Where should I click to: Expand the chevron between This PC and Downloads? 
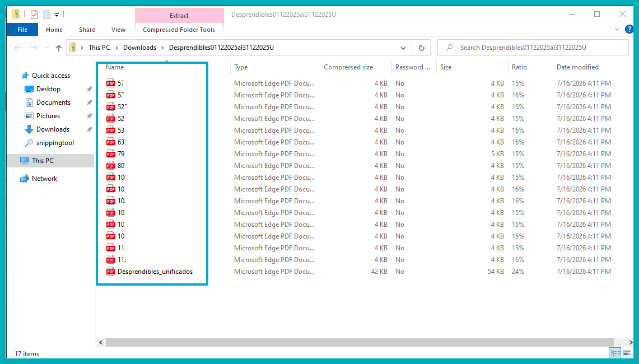click(x=117, y=48)
